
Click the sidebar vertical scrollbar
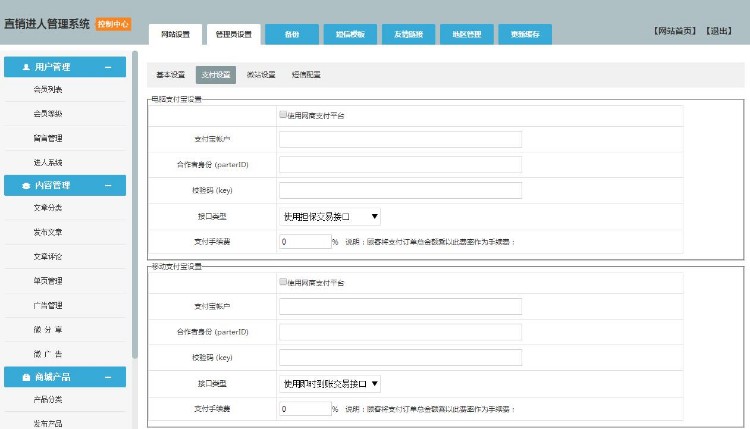tap(135, 204)
